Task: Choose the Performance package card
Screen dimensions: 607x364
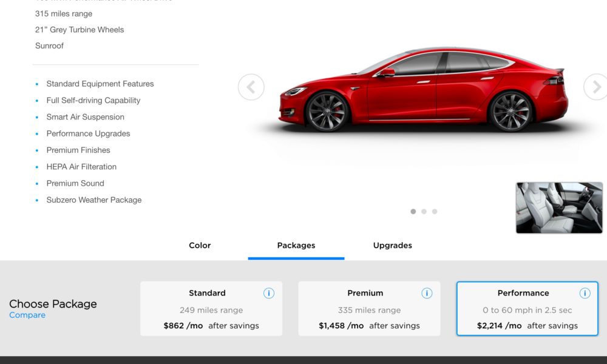Action: point(527,309)
